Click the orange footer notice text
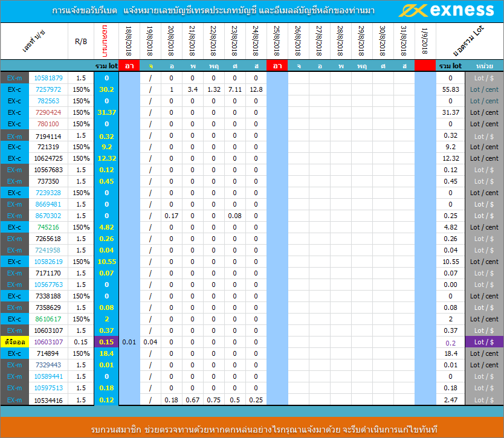This screenshot has height=438, width=504. point(264,430)
